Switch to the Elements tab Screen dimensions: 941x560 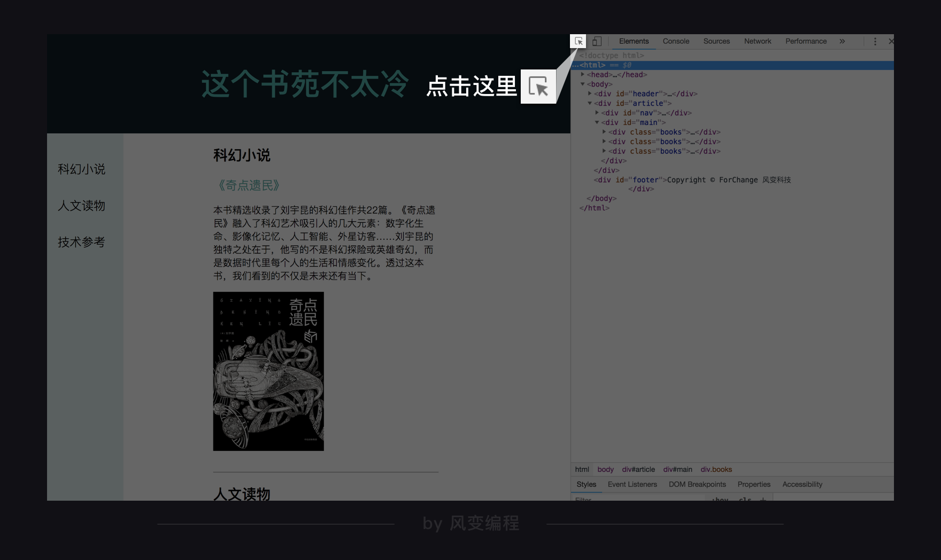point(634,41)
